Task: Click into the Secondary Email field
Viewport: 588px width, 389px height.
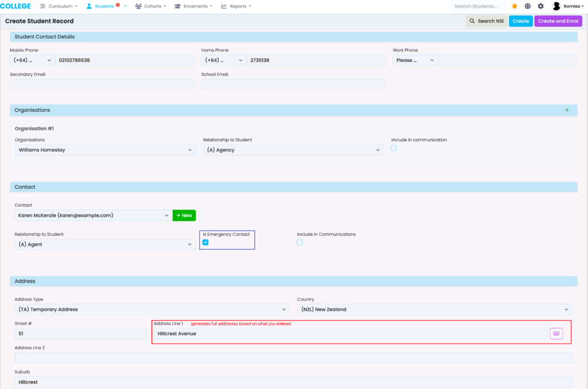Action: click(102, 84)
